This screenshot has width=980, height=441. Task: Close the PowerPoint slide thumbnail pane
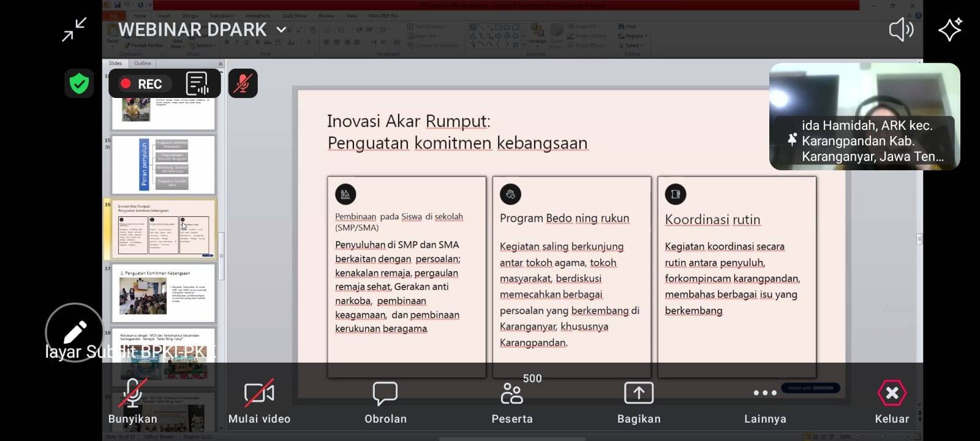coord(221,64)
